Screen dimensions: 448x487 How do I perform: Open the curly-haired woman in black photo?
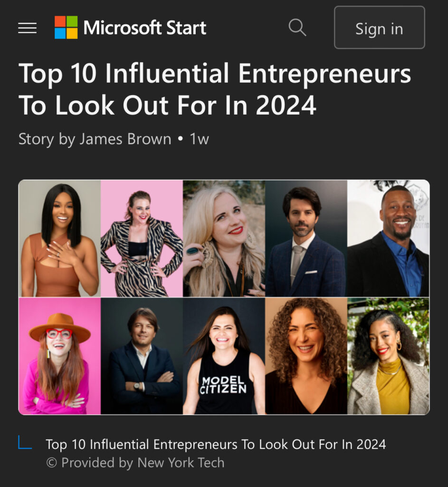point(306,356)
